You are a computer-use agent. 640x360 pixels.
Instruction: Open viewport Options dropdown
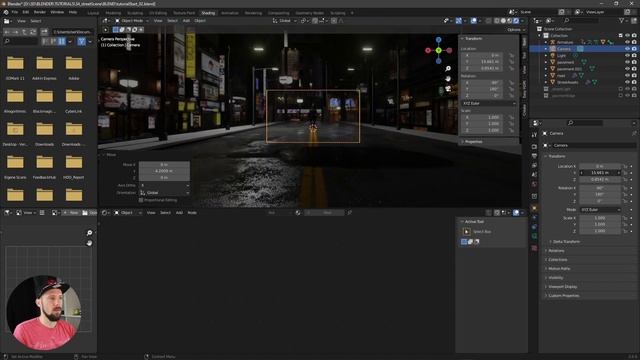pos(516,30)
